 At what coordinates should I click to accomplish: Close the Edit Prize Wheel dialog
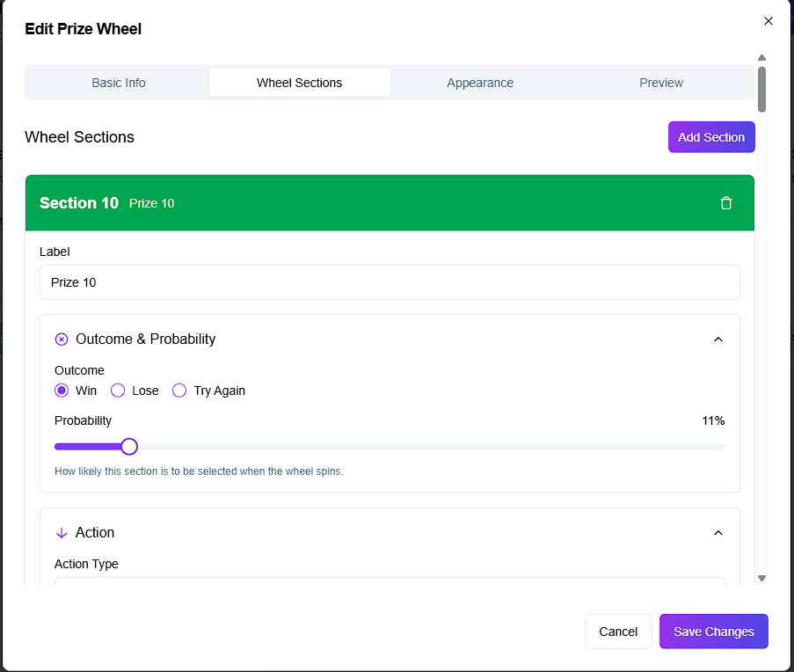768,21
